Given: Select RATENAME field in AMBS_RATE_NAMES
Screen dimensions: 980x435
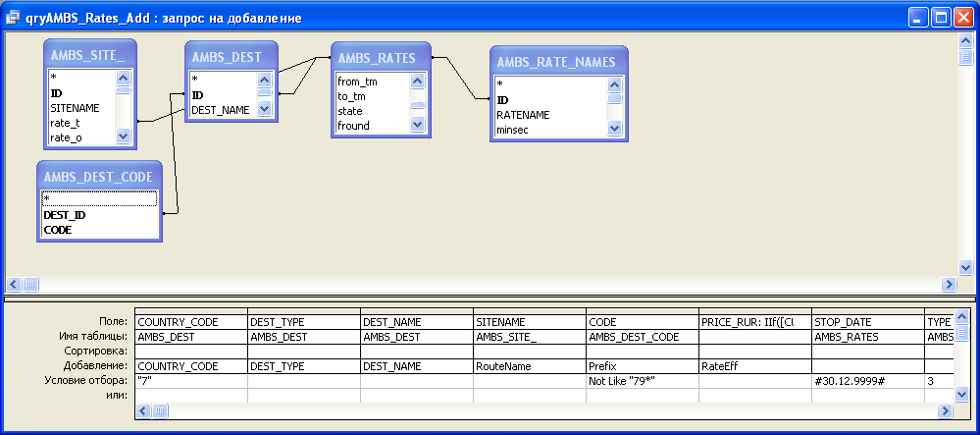Looking at the screenshot, I should point(522,115).
